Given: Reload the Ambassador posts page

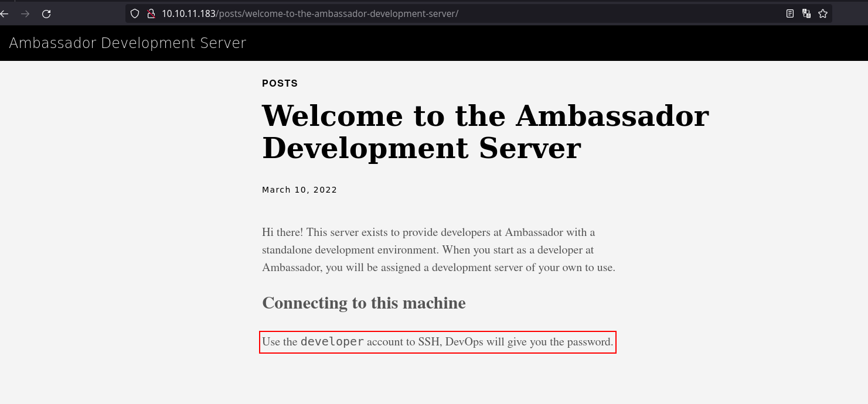Looking at the screenshot, I should click(x=46, y=13).
